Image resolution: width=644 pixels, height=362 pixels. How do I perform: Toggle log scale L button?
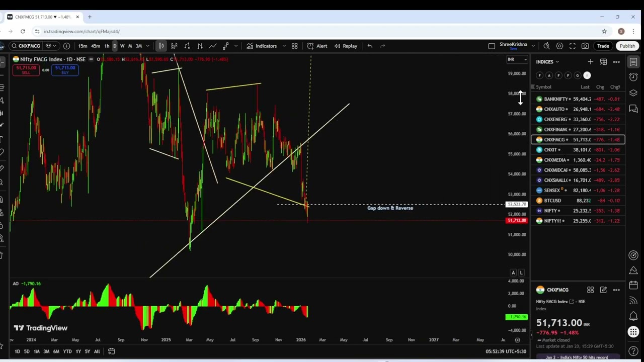click(521, 273)
